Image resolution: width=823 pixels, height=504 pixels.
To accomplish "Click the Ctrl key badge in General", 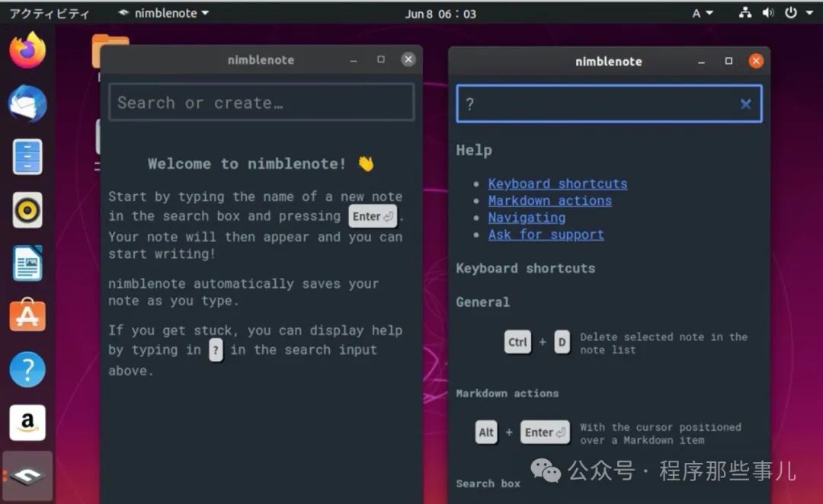I will [517, 342].
